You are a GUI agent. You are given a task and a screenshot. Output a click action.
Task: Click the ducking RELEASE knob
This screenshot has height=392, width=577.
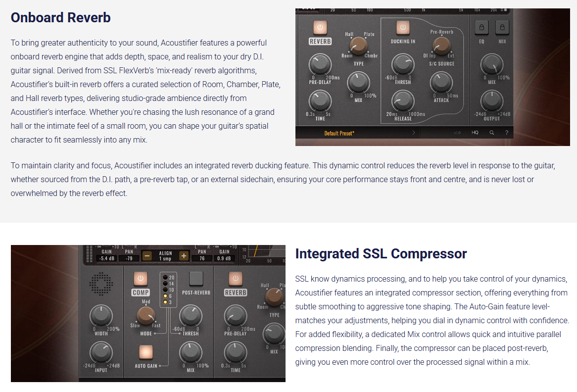point(403,100)
